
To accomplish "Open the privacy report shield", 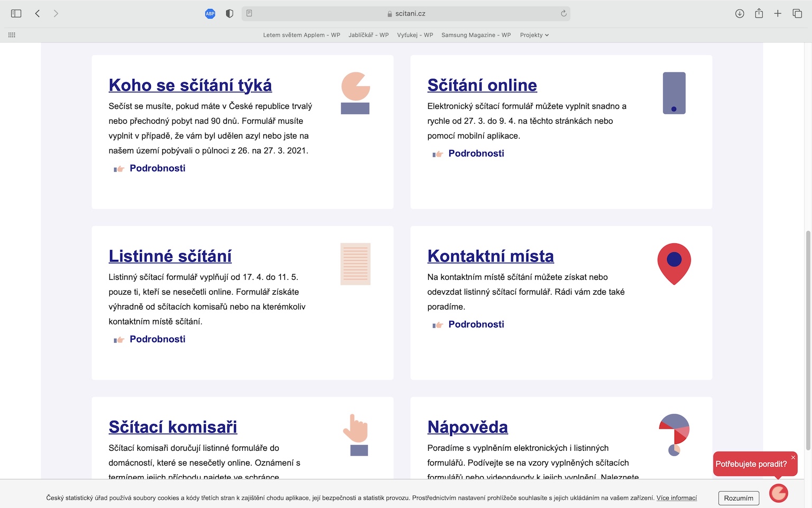I will [x=229, y=14].
